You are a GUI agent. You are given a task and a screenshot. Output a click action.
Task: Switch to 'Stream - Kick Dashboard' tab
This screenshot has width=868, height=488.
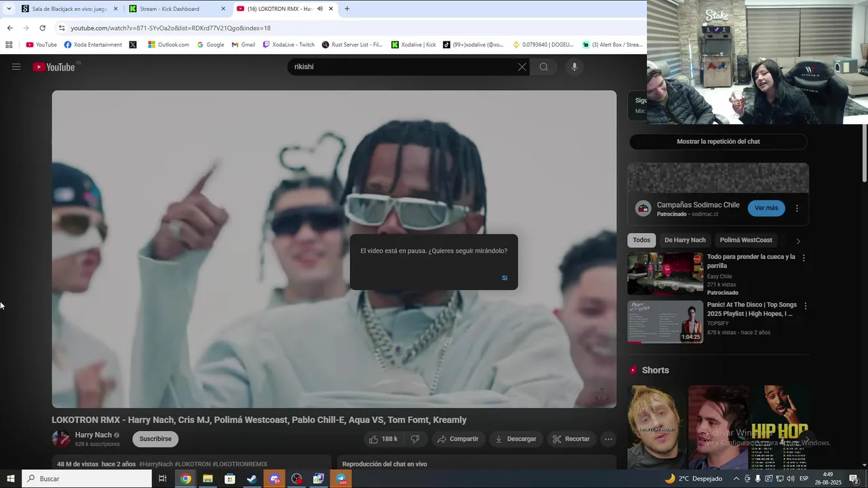pyautogui.click(x=178, y=9)
